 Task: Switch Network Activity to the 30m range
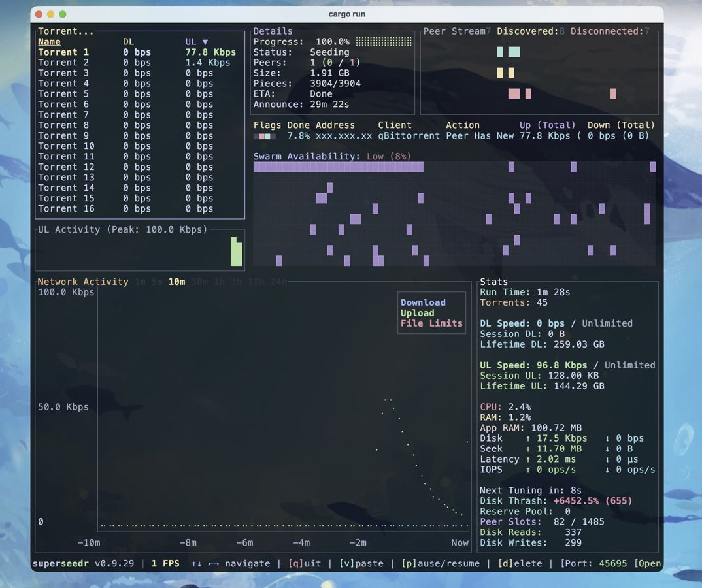click(199, 282)
